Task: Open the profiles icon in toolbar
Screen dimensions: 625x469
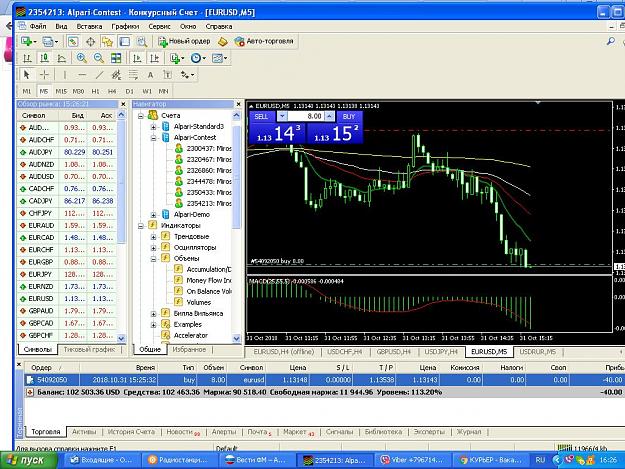Action: tap(49, 41)
